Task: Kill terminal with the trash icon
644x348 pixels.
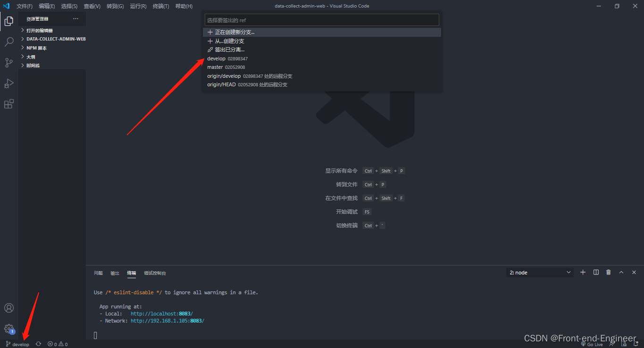Action: (609, 273)
